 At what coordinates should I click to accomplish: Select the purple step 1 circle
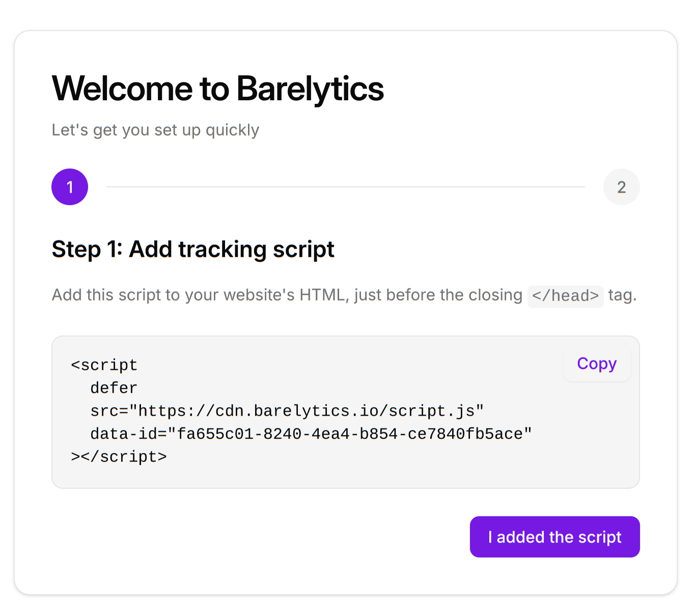pos(70,187)
